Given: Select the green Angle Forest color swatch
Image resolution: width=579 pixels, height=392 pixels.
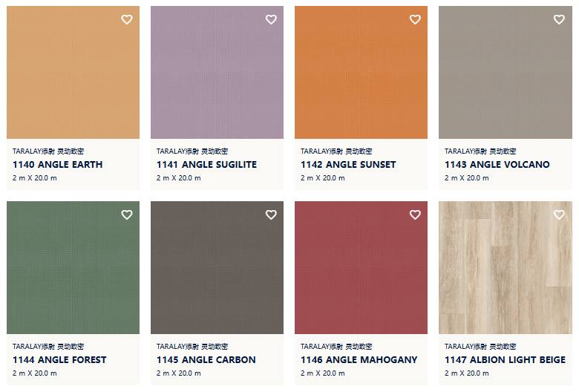Looking at the screenshot, I should (73, 267).
